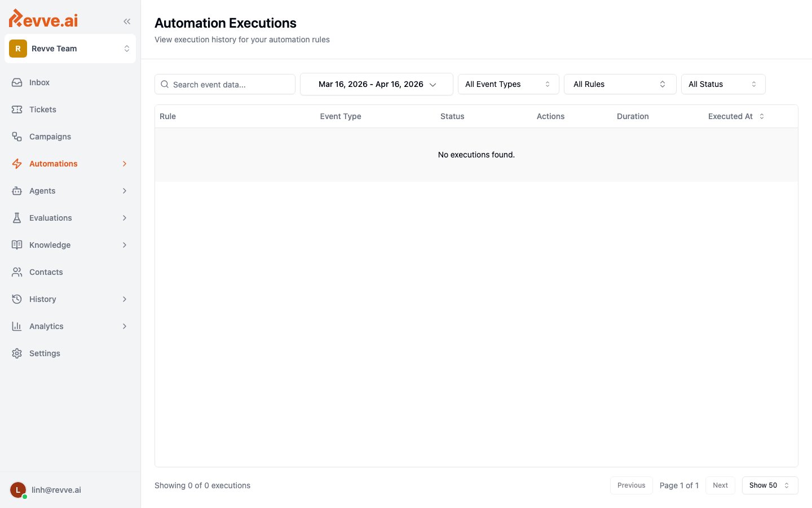812x508 pixels.
Task: Click the Campaigns icon
Action: 17,137
